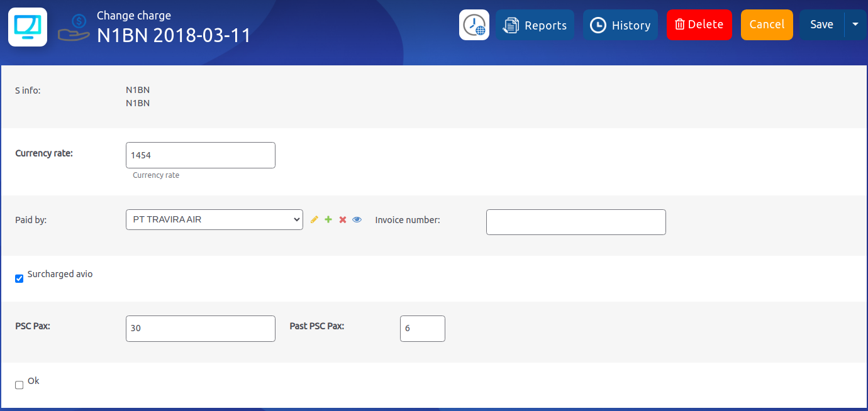Expand the Save options dropdown arrow
The width and height of the screenshot is (868, 411).
pos(855,25)
